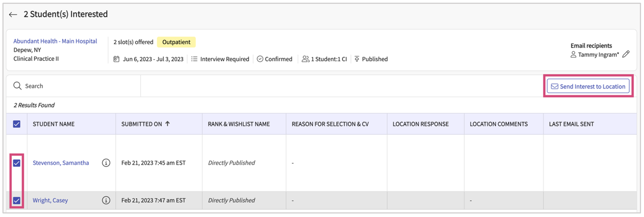Click the Outpatient yellow tag
The image size is (644, 217).
(x=176, y=42)
